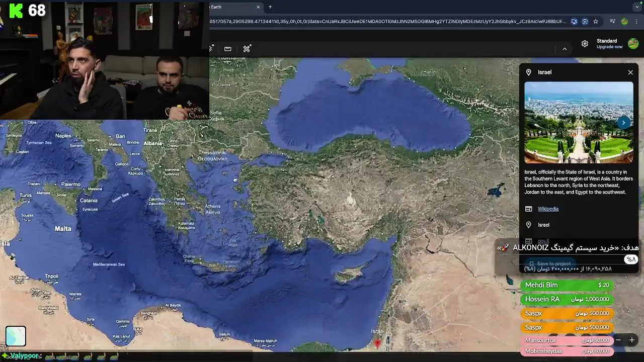
Task: Open a new browser tab
Action: tap(270, 7)
